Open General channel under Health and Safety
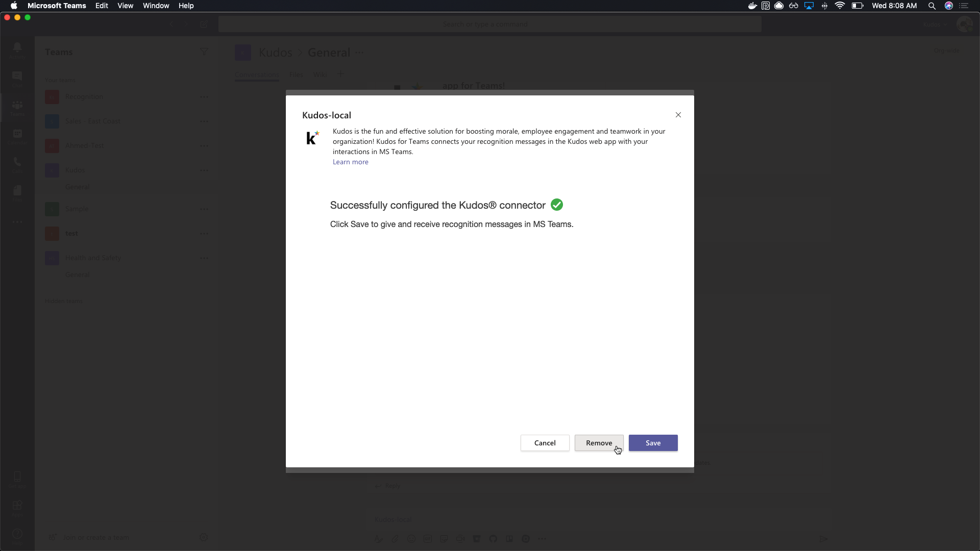The image size is (980, 551). click(x=77, y=274)
